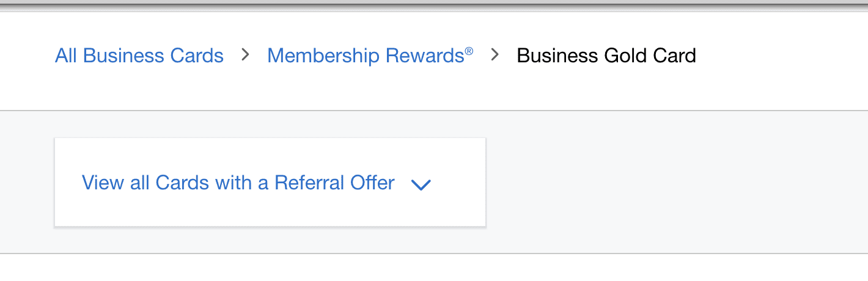The image size is (868, 281).
Task: Click the word Offer beside the down arrow
Action: pos(372,183)
